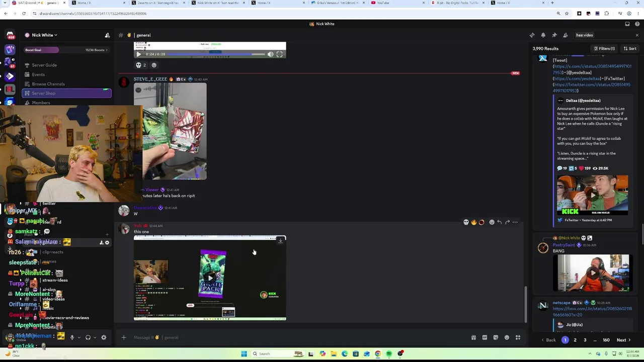Go to the Next results page
Screen dimensions: 644x362
[x=624, y=340]
